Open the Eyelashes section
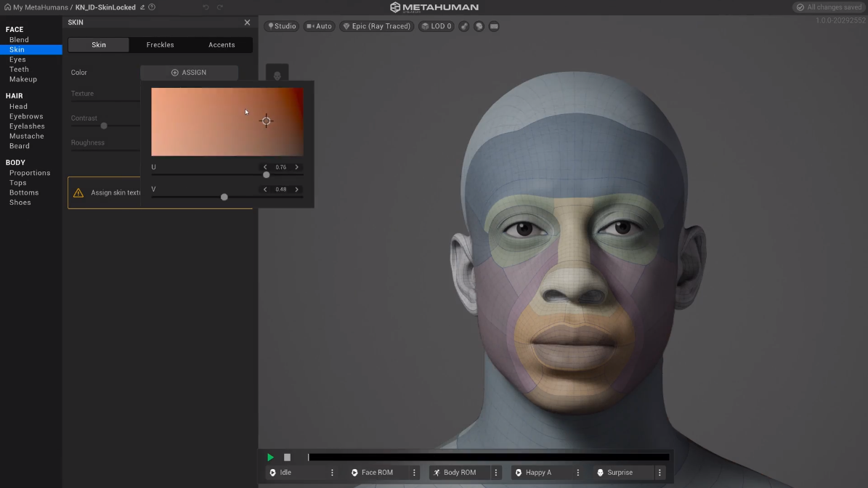 click(x=27, y=126)
